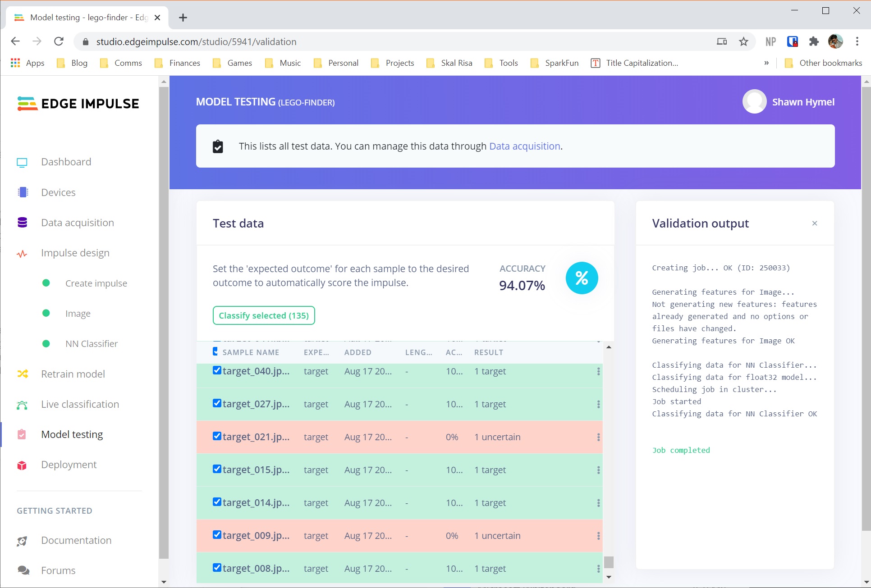Click the Live classification icon
The height and width of the screenshot is (588, 871).
[23, 404]
